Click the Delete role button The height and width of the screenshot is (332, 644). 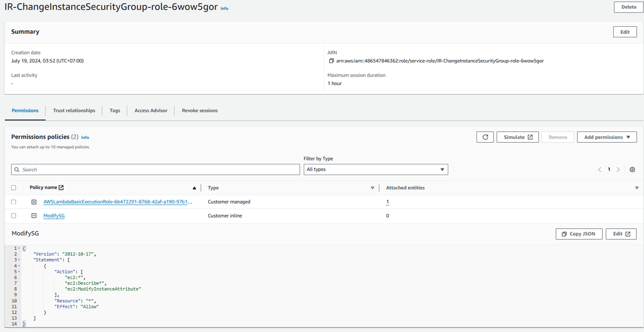coord(628,7)
